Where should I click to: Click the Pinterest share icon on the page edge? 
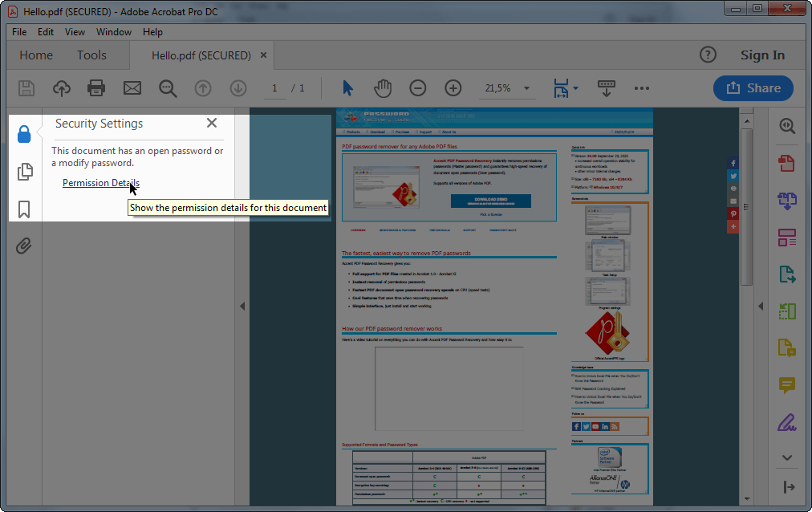(733, 213)
